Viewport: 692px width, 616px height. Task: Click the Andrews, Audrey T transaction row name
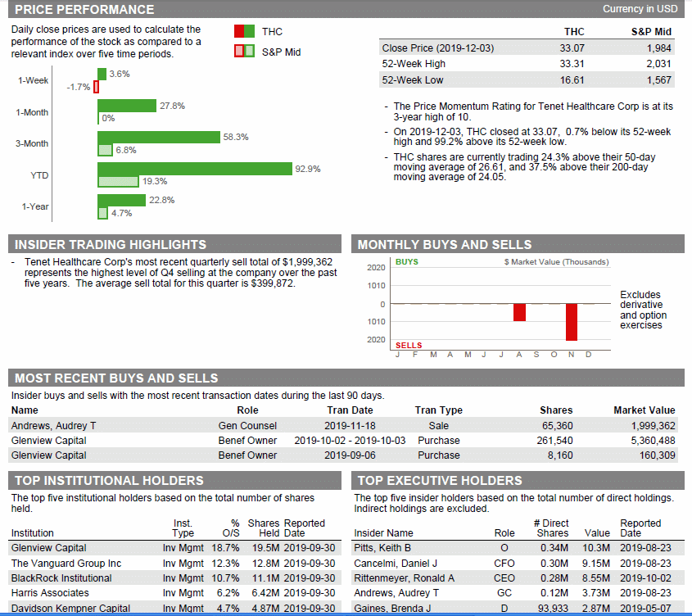point(53,426)
